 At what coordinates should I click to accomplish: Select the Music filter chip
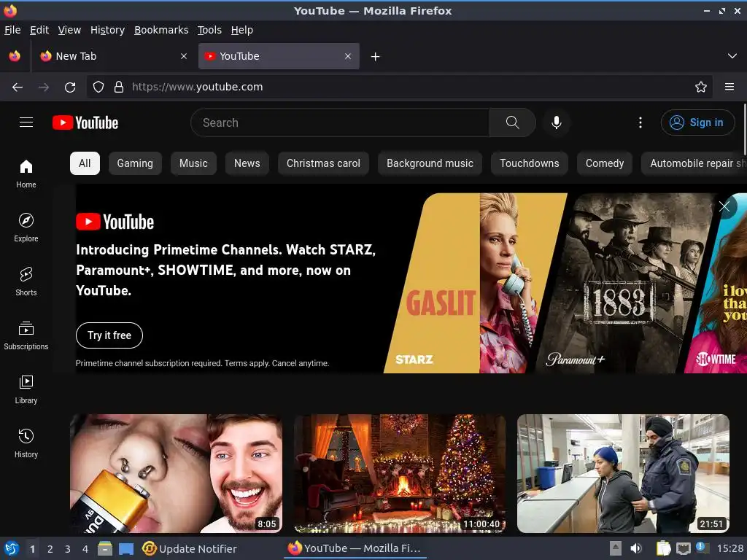pyautogui.click(x=193, y=163)
